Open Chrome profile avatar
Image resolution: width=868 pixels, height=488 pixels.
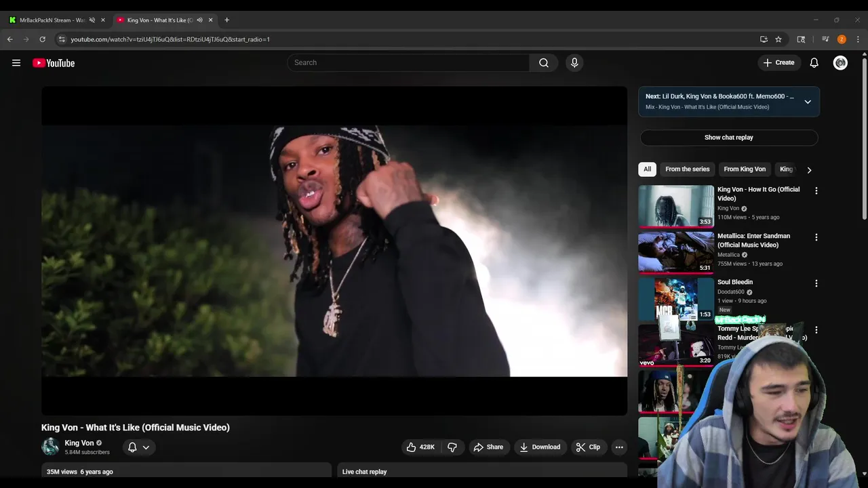[842, 39]
